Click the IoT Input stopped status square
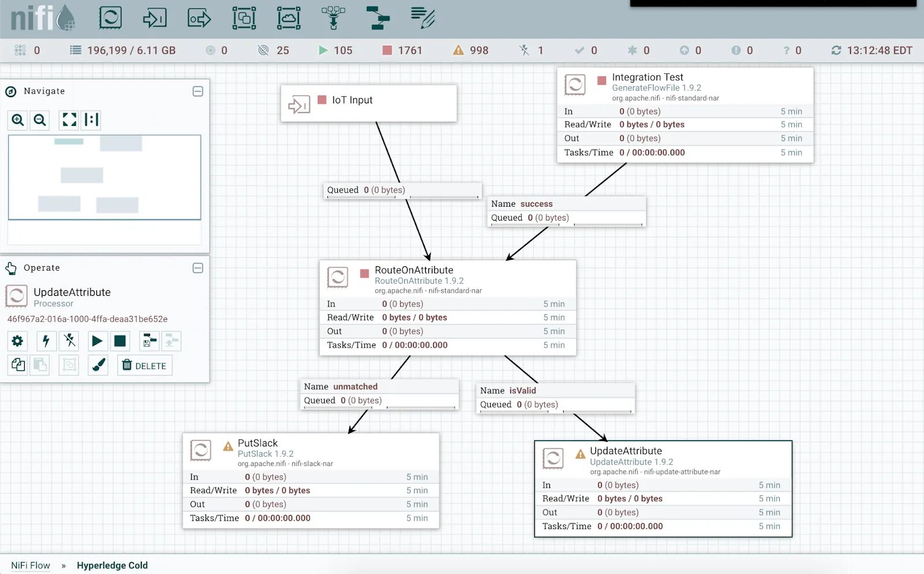Image resolution: width=924 pixels, height=574 pixels. [x=322, y=99]
